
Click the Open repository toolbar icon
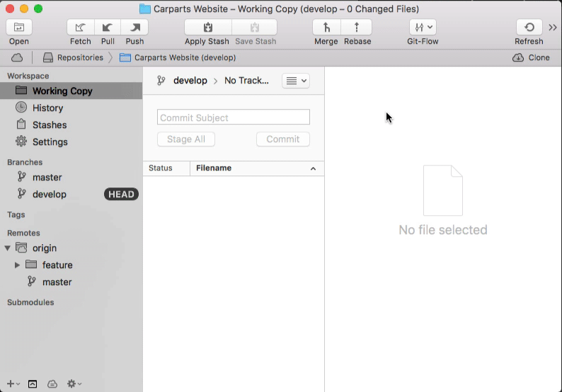pyautogui.click(x=19, y=28)
